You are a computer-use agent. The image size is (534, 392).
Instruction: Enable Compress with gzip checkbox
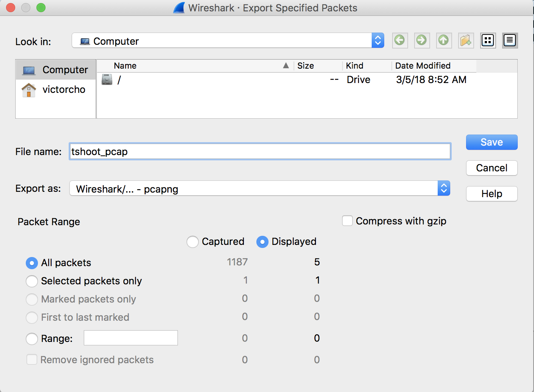click(347, 221)
